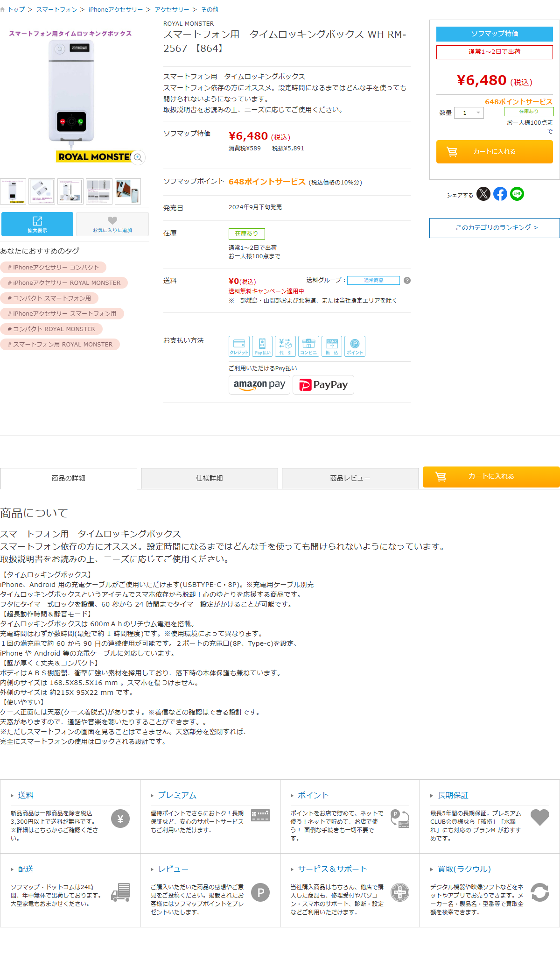Click the Amazon Pay logo
560x961 pixels.
pyautogui.click(x=259, y=385)
